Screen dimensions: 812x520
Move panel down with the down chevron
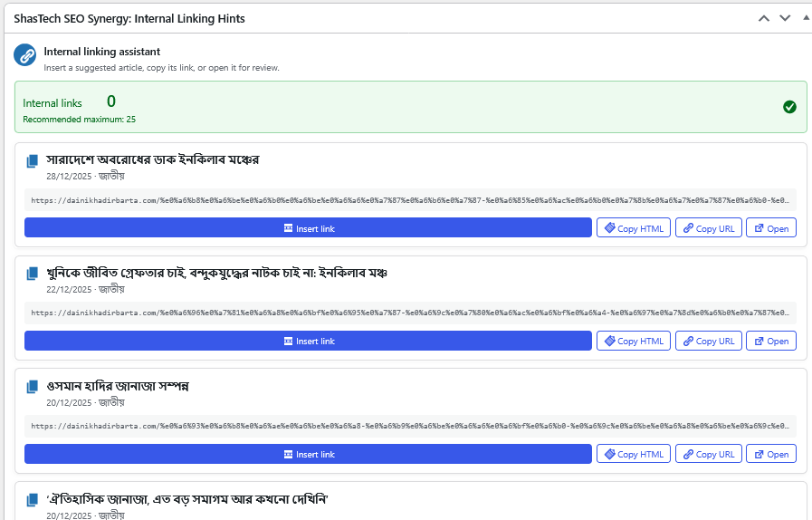(785, 19)
